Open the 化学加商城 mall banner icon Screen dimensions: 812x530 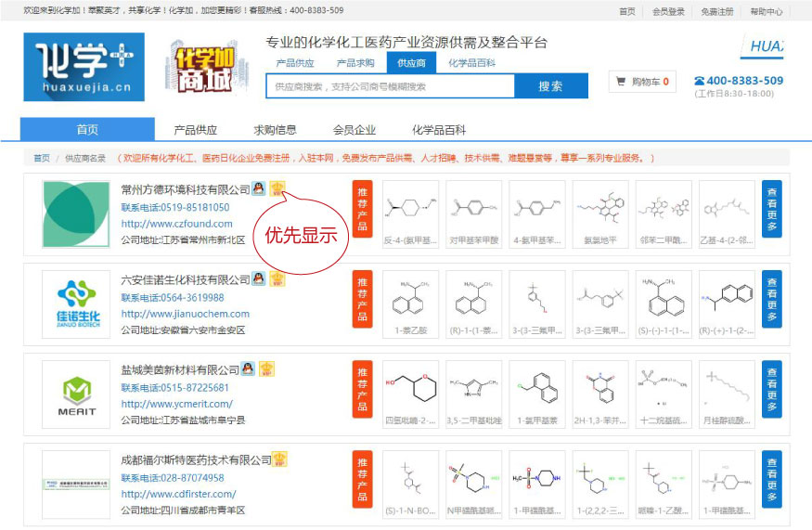coord(201,68)
